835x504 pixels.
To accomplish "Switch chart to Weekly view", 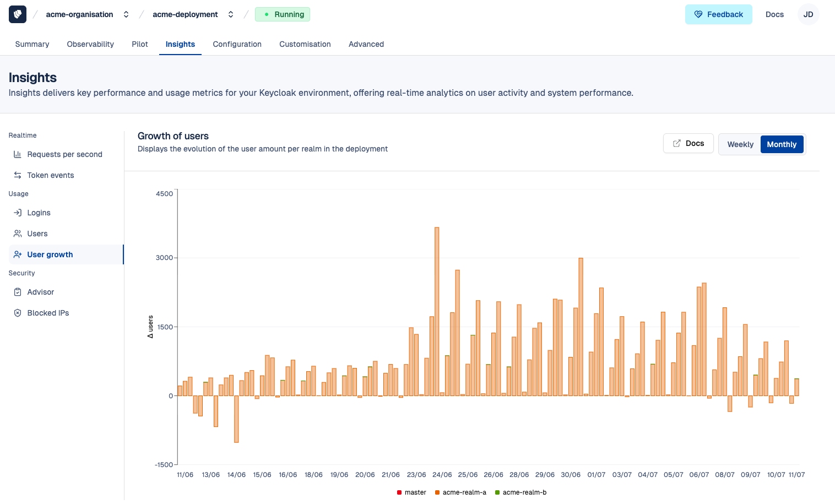I will [x=740, y=145].
